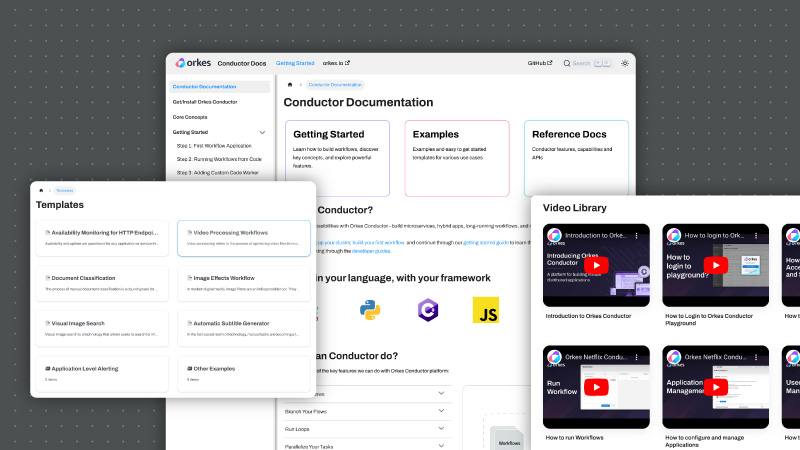The height and width of the screenshot is (450, 800).
Task: Click channel avatar on Application Management video
Action: point(673,357)
